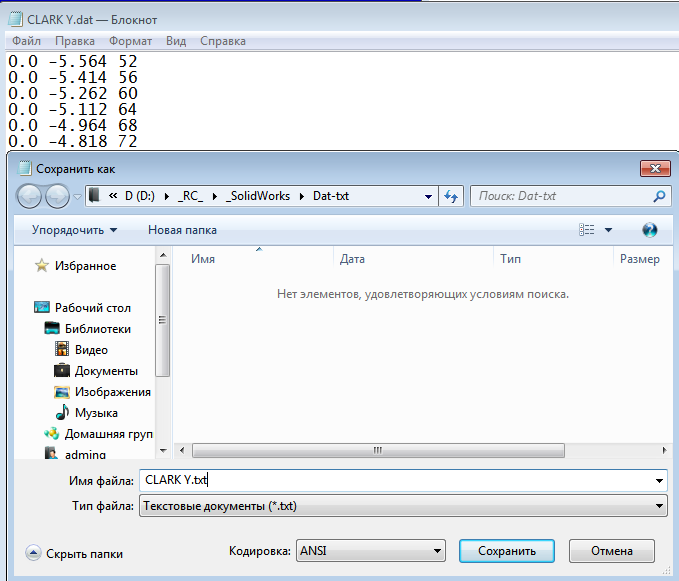
Task: Open the Справка menu in Notepad
Action: tap(223, 41)
